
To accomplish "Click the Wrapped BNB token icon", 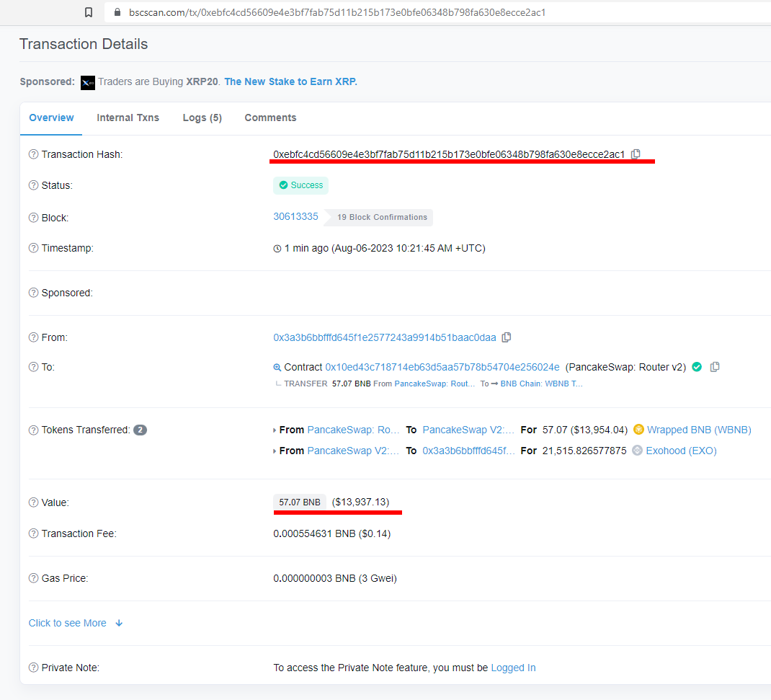I will (638, 429).
